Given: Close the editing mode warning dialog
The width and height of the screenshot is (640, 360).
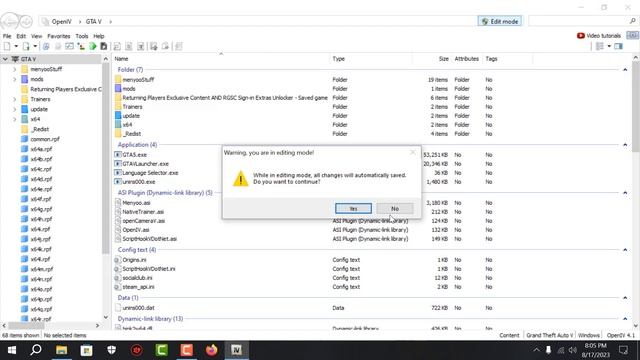Looking at the screenshot, I should (413, 152).
